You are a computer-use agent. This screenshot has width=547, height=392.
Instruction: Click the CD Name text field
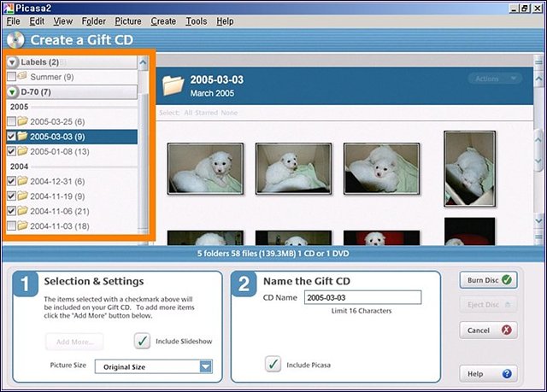[x=363, y=297]
